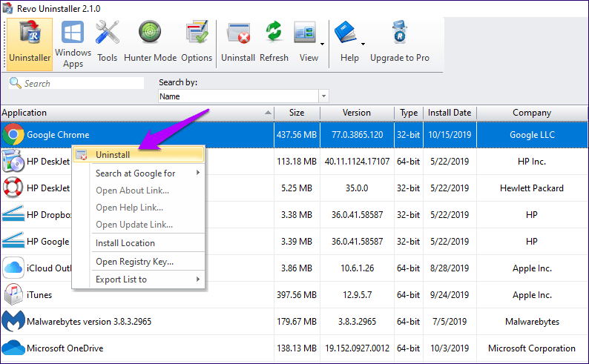Click the View toolbar icon
This screenshot has height=364, width=589.
(x=305, y=33)
